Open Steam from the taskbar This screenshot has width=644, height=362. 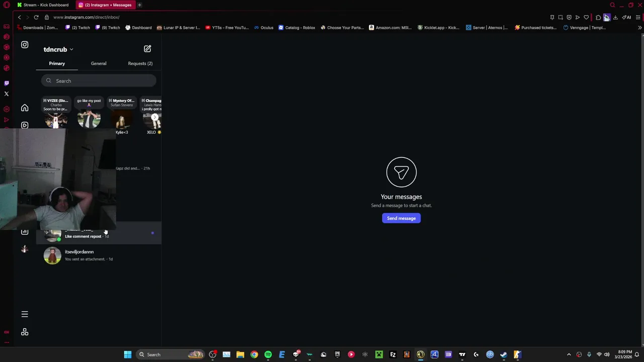[x=504, y=354]
